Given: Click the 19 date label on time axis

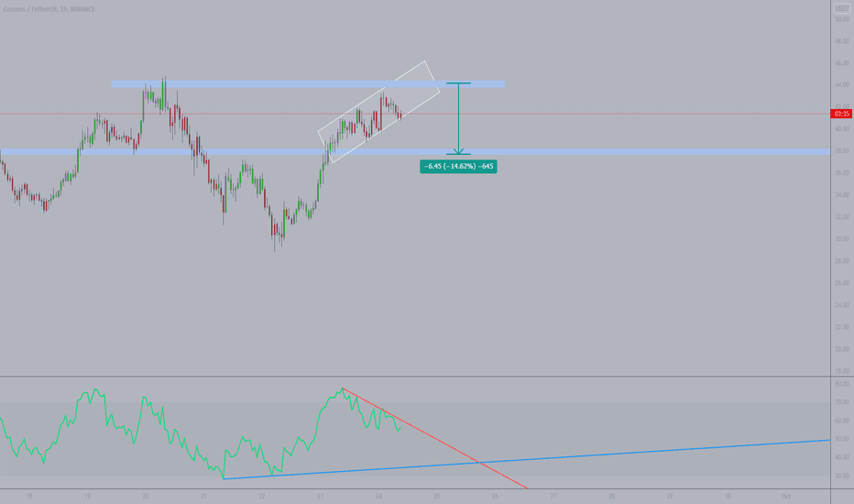Looking at the screenshot, I should coord(87,497).
